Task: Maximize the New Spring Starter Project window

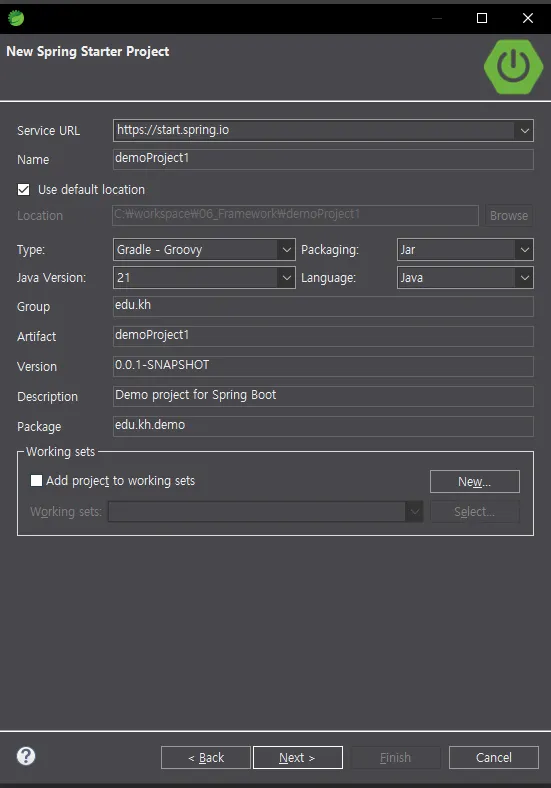Action: pyautogui.click(x=482, y=18)
